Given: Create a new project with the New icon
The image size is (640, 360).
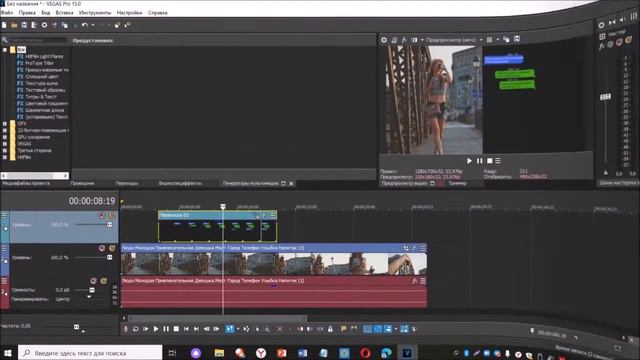Looking at the screenshot, I should pyautogui.click(x=4, y=25).
